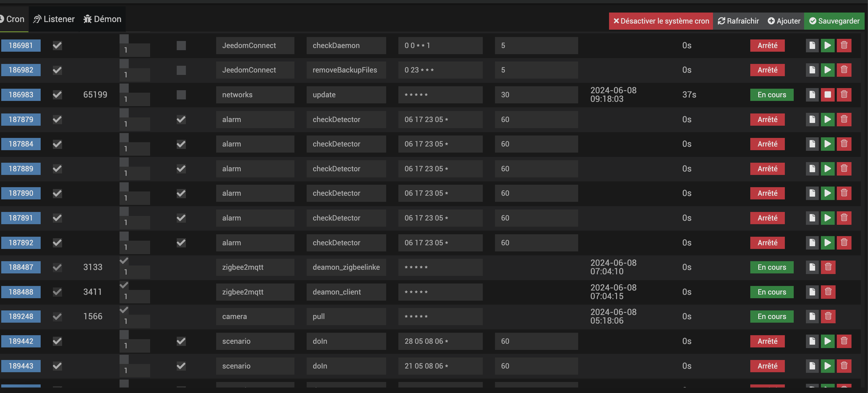868x393 pixels.
Task: Start scenario doIn cron 189442
Action: (827, 341)
